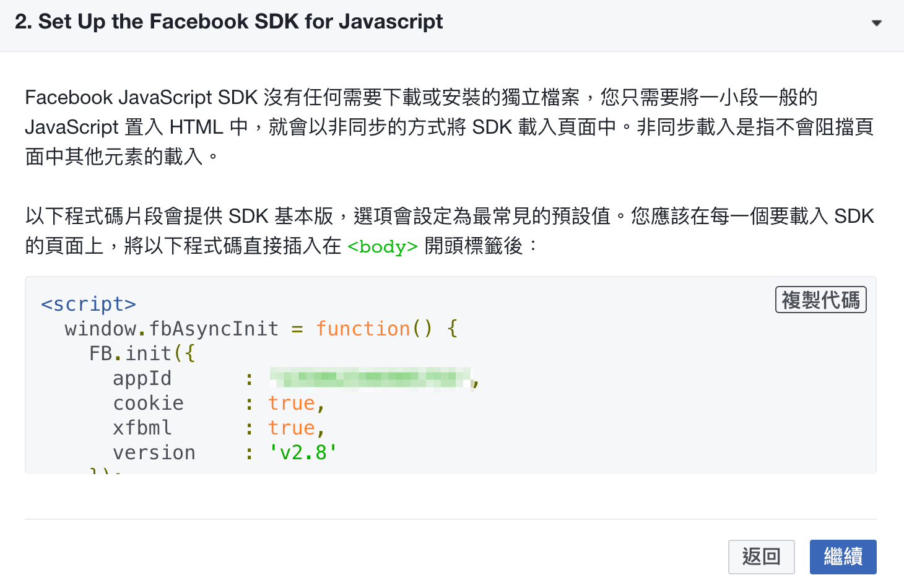Viewport: 904px width, 588px height.
Task: Click the orange function keyword
Action: (x=363, y=329)
